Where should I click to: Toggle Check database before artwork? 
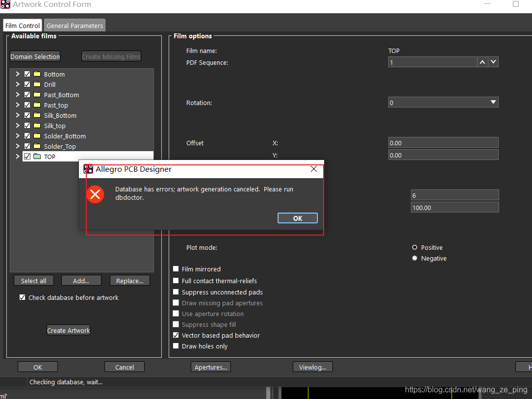pos(23,297)
